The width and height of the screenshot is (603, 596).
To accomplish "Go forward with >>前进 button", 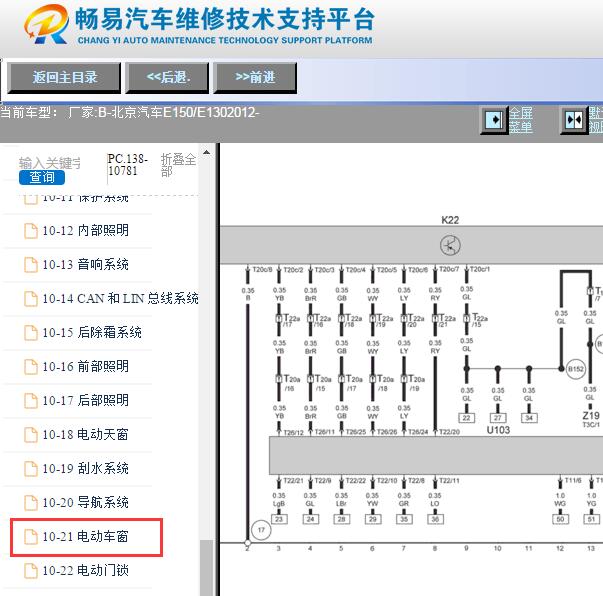I will click(255, 78).
